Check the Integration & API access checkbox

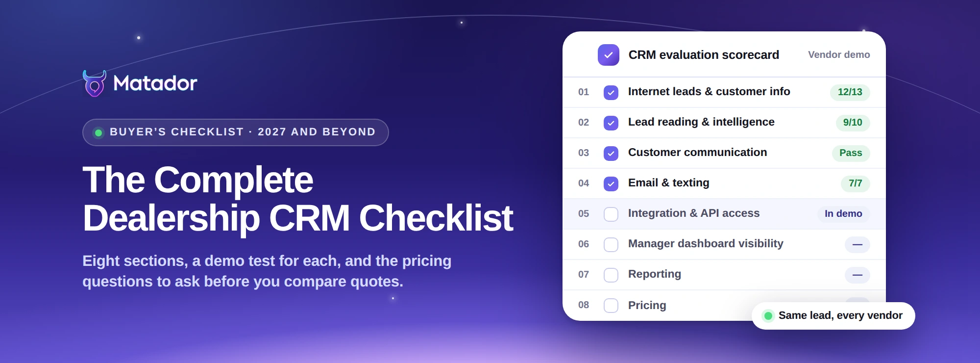(x=611, y=214)
